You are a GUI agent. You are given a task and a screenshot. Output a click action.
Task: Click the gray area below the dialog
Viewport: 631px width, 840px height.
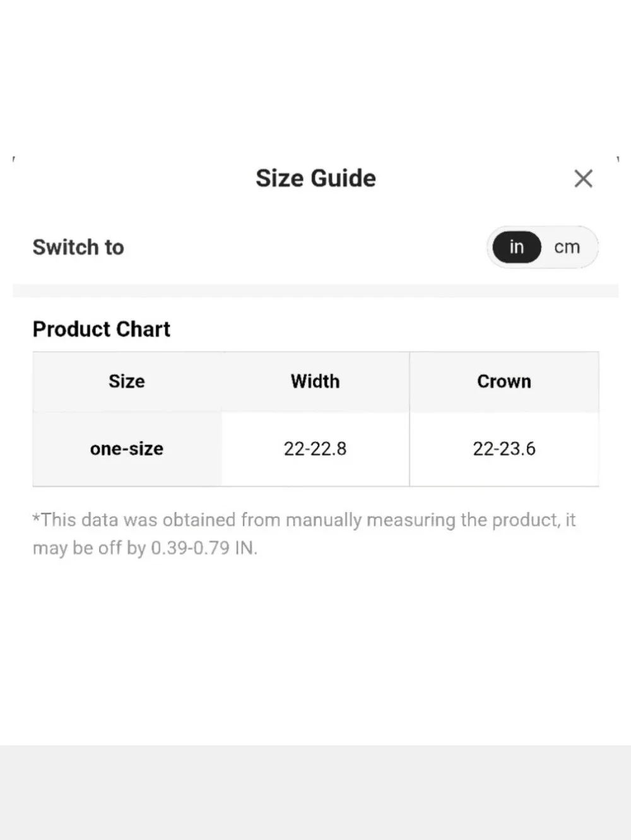pos(315,792)
